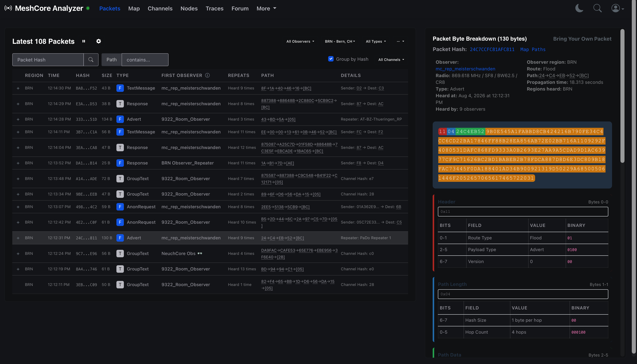
Task: Open the All Observers dropdown
Action: (x=300, y=42)
